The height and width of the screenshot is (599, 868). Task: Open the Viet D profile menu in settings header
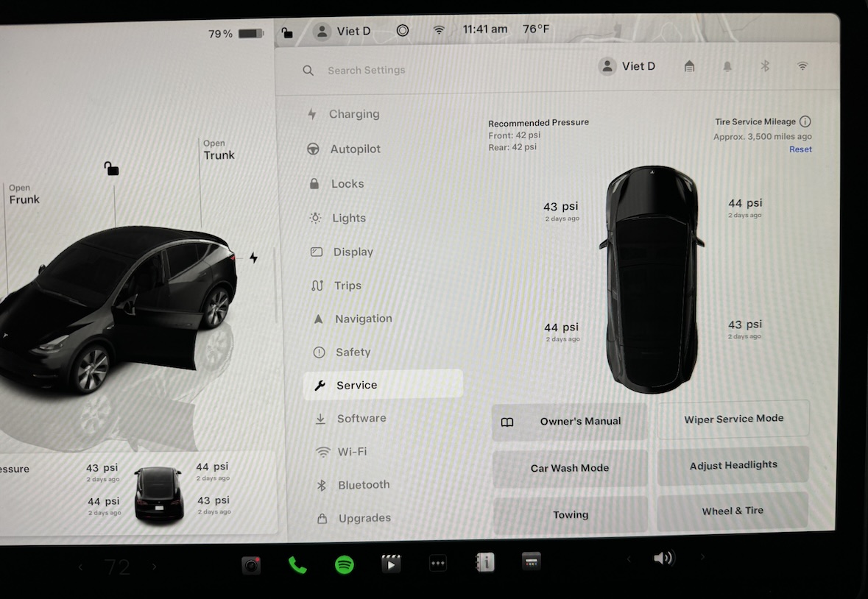pyautogui.click(x=627, y=66)
